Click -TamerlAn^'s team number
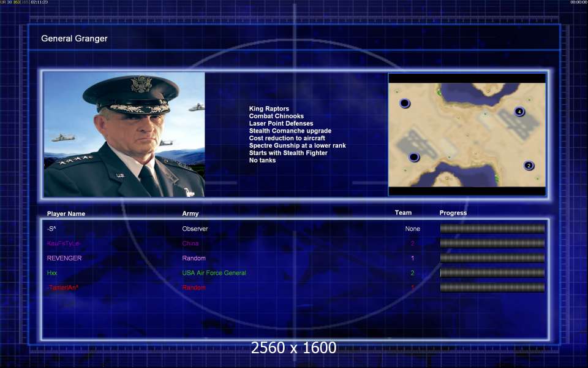The width and height of the screenshot is (588, 368). 412,288
